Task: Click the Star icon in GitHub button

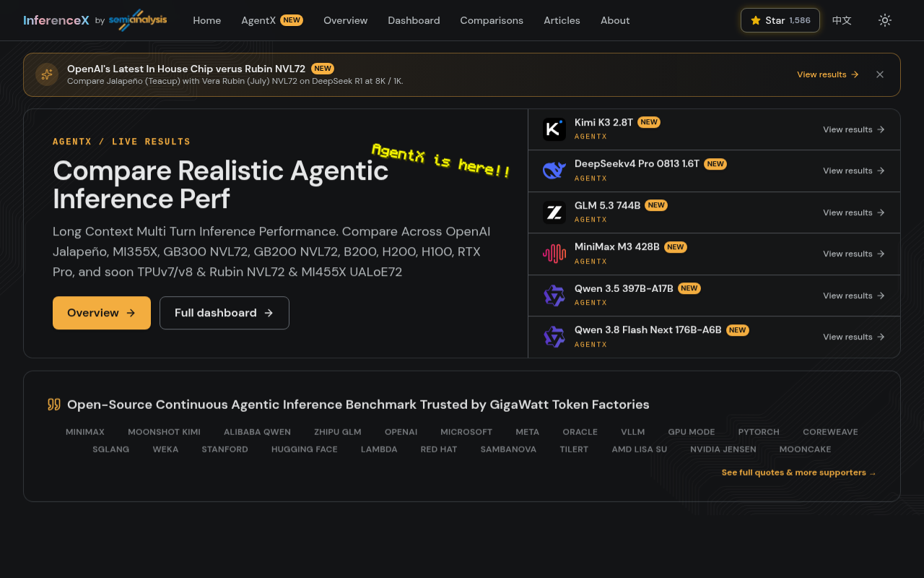Action: pos(756,20)
